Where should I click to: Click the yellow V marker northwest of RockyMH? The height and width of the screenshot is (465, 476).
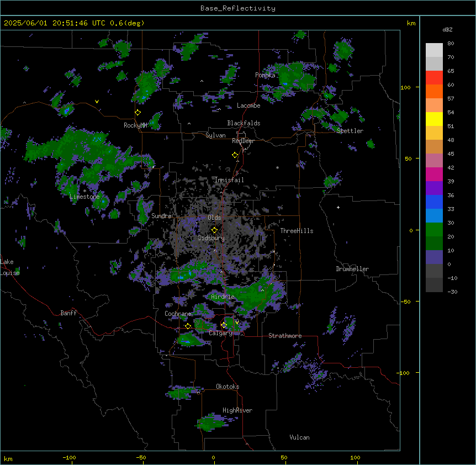[x=97, y=102]
